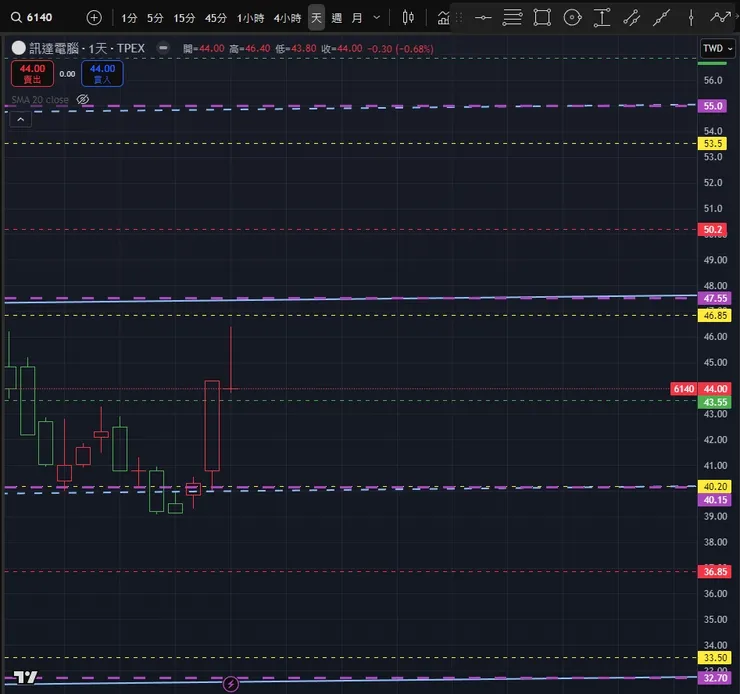Click the 53.5 yellow price label
740x694 pixels.
coord(712,143)
